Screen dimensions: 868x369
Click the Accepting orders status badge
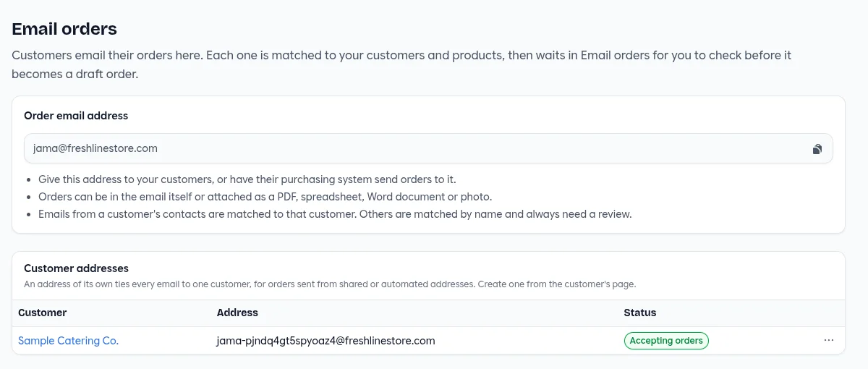coord(666,341)
